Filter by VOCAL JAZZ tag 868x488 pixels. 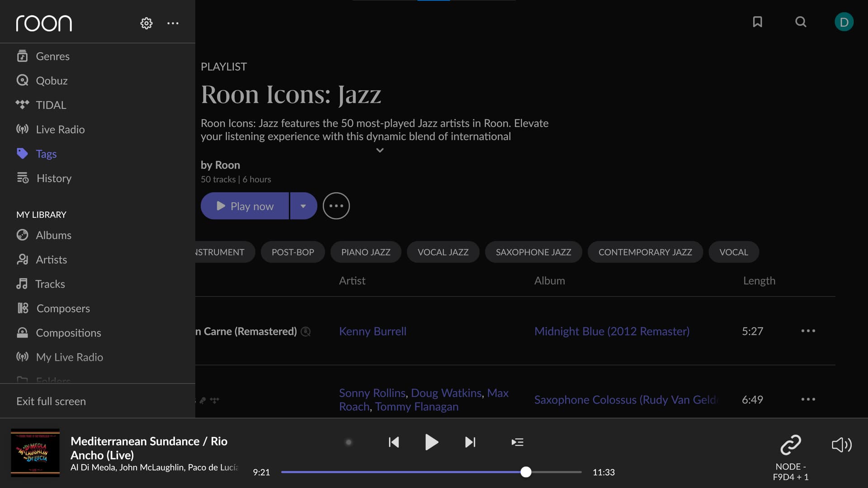click(x=443, y=252)
